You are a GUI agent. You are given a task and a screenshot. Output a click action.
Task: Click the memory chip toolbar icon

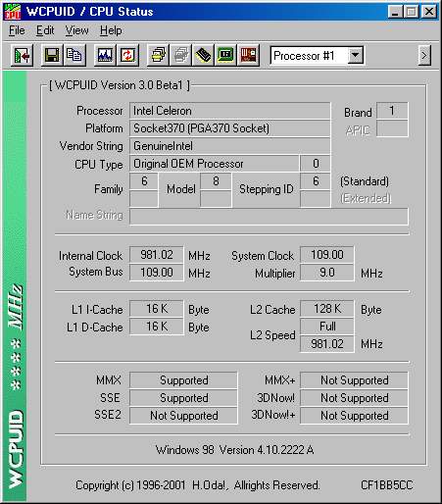click(203, 55)
